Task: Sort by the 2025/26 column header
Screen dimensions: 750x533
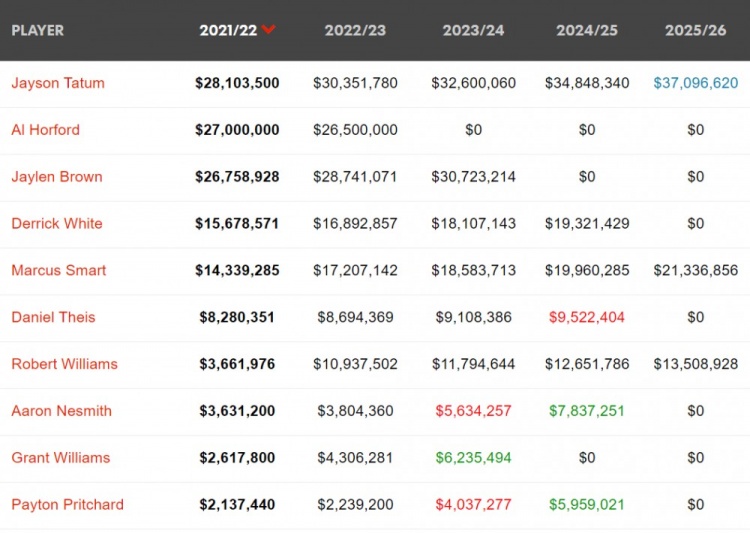Action: 695,31
